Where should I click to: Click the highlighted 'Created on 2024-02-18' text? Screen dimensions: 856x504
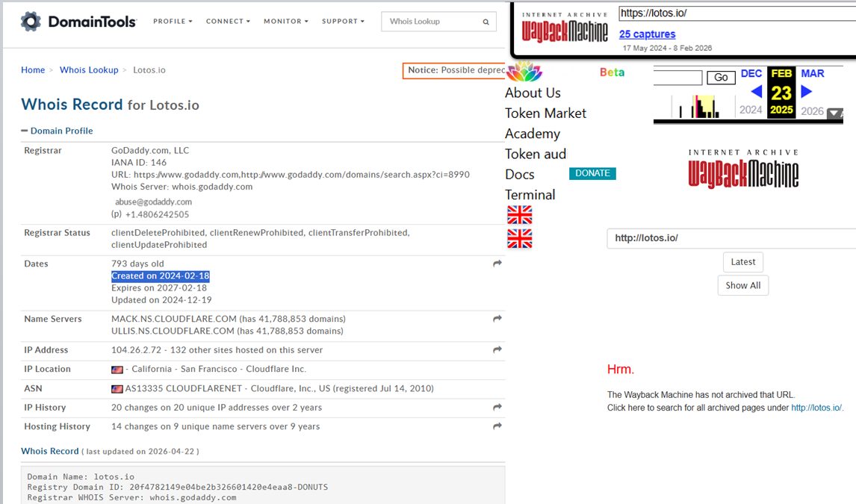pyautogui.click(x=161, y=276)
